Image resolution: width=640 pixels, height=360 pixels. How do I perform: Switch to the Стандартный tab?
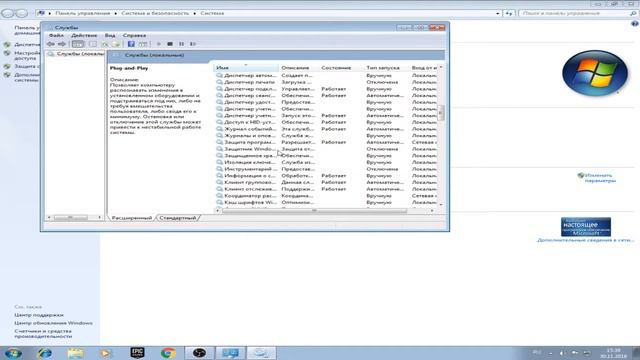pyautogui.click(x=178, y=218)
